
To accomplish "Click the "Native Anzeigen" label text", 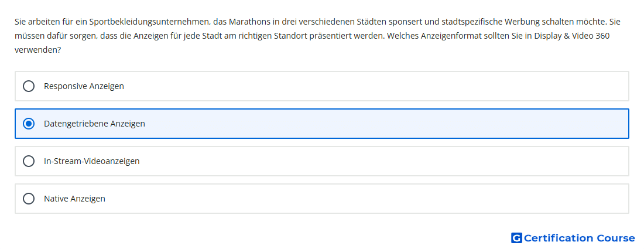I will (74, 199).
